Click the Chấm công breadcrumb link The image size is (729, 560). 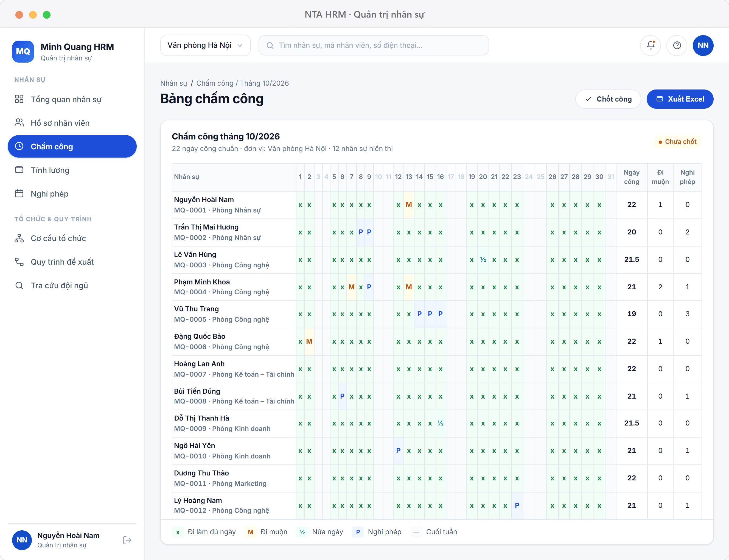click(215, 83)
